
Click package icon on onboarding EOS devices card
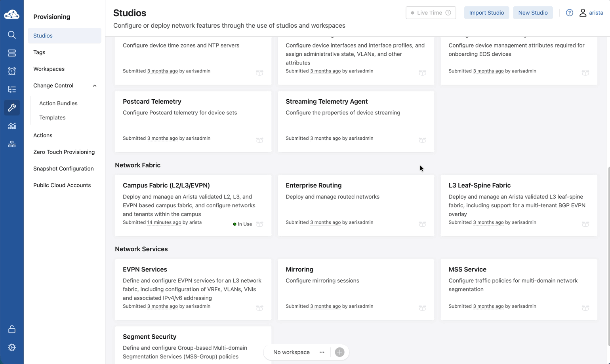(585, 73)
